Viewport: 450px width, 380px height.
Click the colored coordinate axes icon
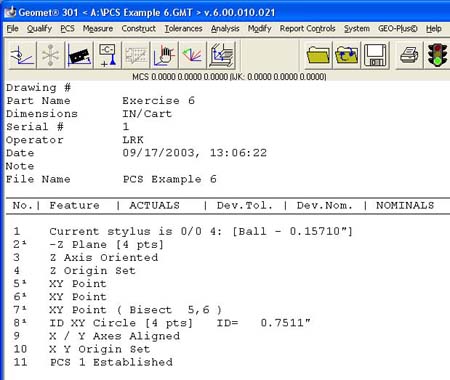pyautogui.click(x=192, y=55)
